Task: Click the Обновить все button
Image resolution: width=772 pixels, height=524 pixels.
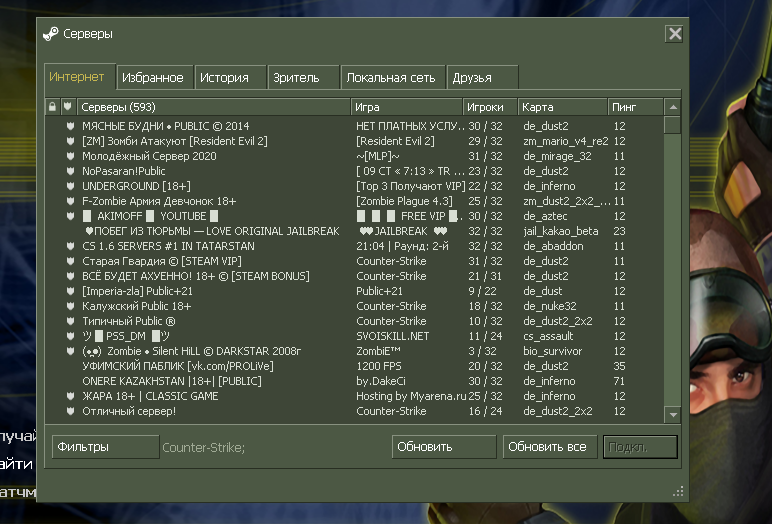Action: point(550,447)
